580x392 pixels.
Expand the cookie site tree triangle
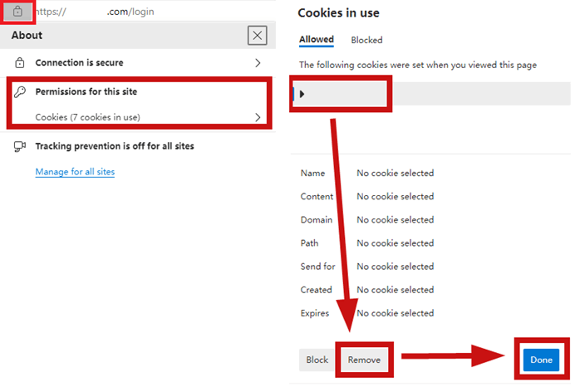302,94
